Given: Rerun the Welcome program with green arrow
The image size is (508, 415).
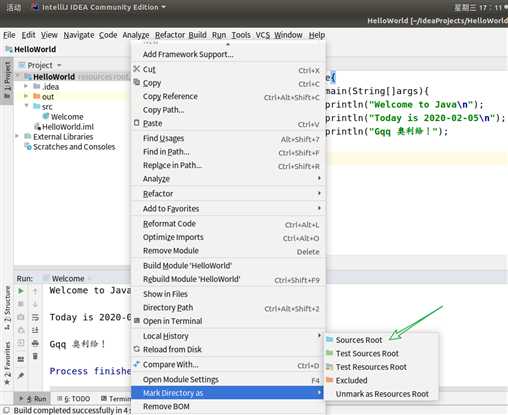Looking at the screenshot, I should tap(21, 291).
